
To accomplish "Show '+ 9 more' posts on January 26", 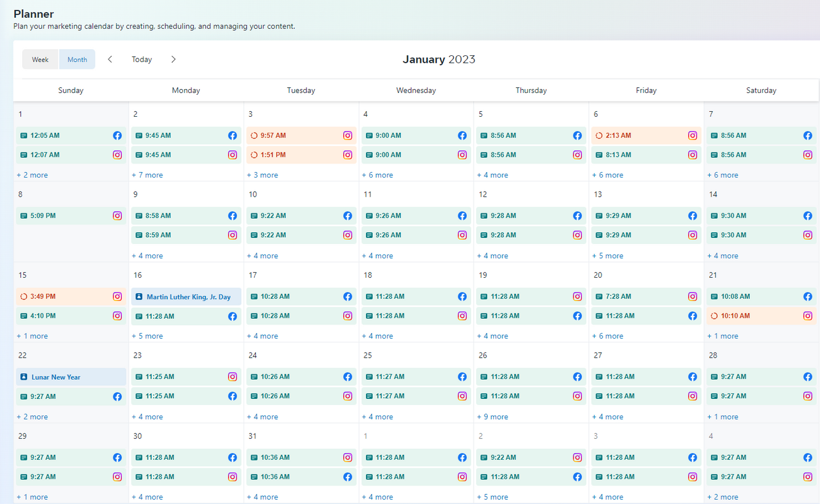I will [x=493, y=417].
